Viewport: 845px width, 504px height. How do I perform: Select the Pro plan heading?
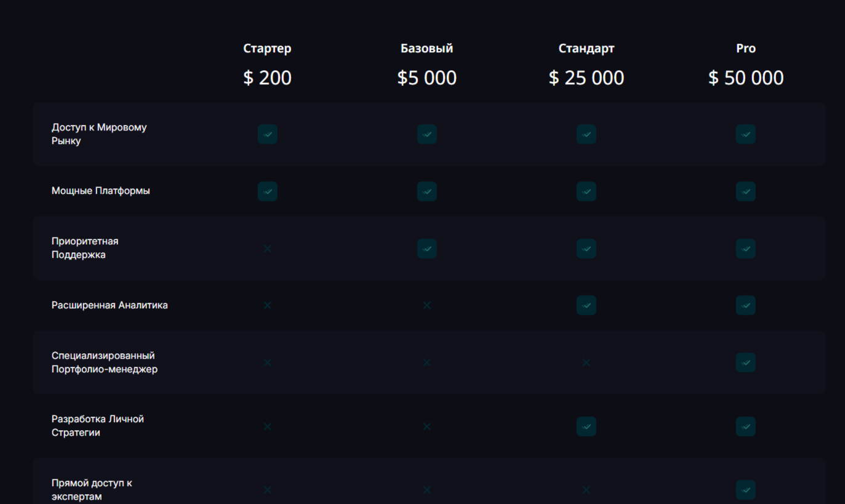pos(745,48)
